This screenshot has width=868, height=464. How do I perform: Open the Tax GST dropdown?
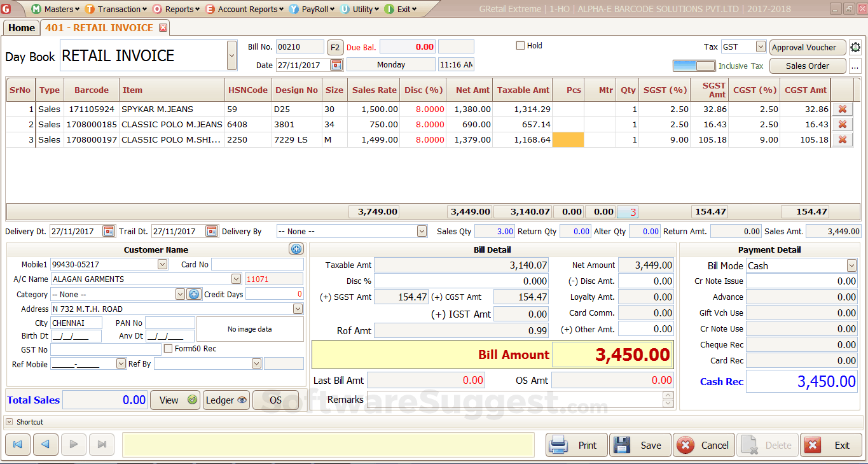pos(761,47)
